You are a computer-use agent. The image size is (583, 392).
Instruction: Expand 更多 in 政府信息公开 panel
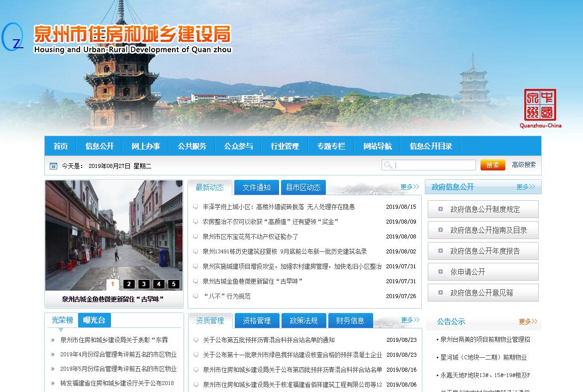(x=525, y=187)
